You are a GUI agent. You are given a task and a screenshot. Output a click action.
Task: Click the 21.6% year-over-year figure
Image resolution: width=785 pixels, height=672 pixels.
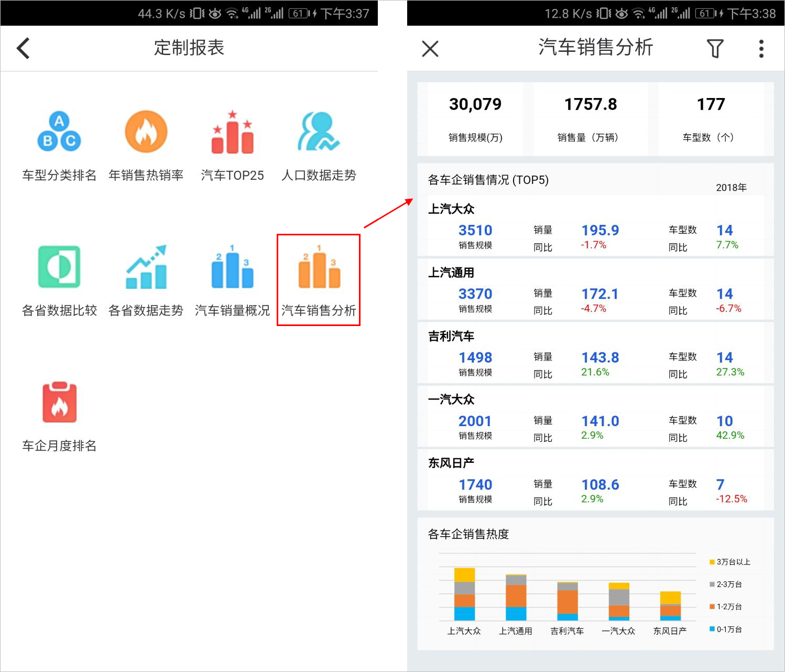click(x=595, y=372)
